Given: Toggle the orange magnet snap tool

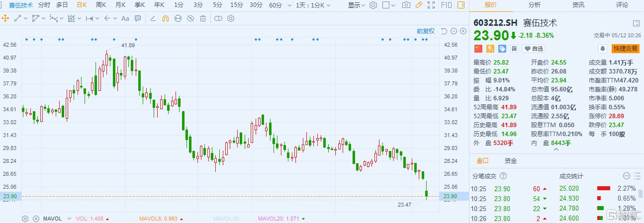Looking at the screenshot, I should point(166,18).
